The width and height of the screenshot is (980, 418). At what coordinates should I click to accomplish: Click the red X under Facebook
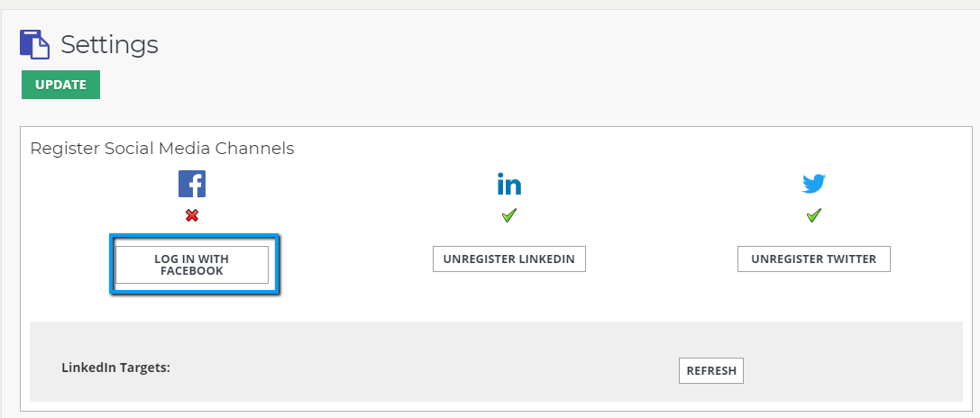pyautogui.click(x=192, y=215)
